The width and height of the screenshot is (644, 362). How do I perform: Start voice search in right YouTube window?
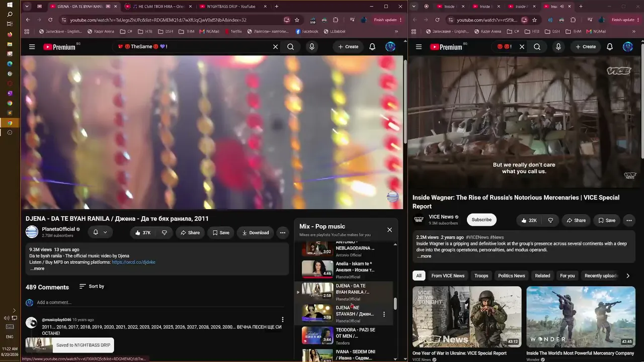(558, 47)
